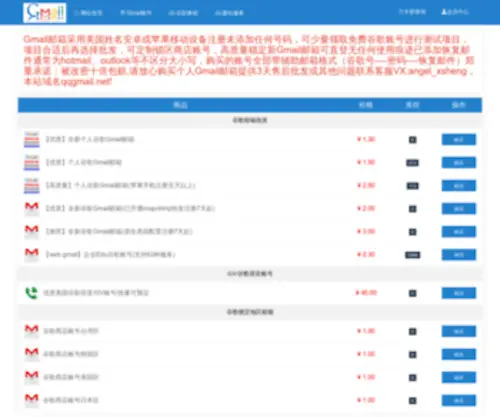Select the price text '¥2.50'
This screenshot has height=417, width=500.
point(366,185)
